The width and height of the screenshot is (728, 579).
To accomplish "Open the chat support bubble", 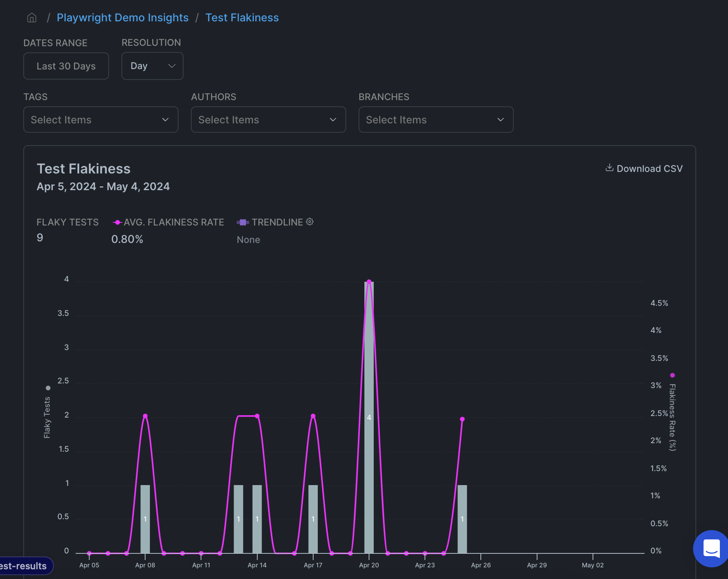I will coord(711,549).
